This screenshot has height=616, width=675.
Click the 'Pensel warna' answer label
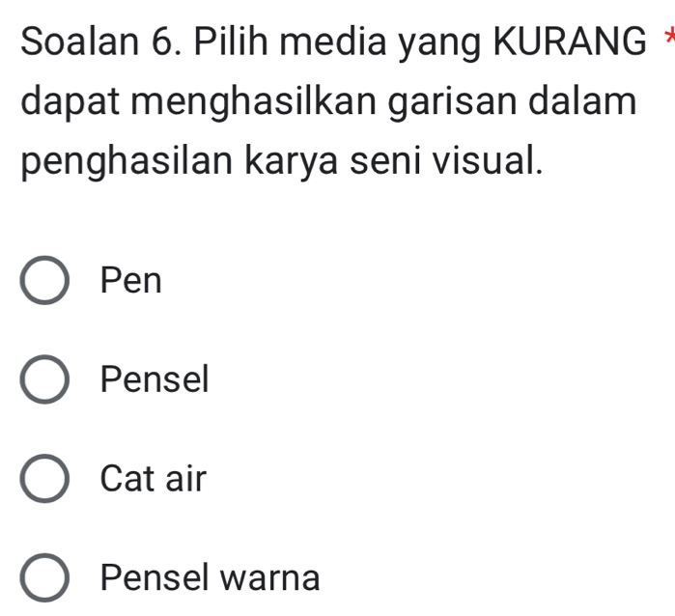[210, 578]
